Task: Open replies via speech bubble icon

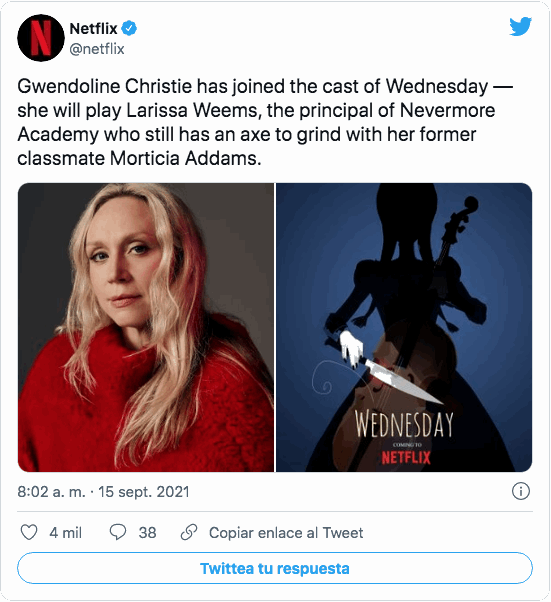Action: pyautogui.click(x=117, y=533)
